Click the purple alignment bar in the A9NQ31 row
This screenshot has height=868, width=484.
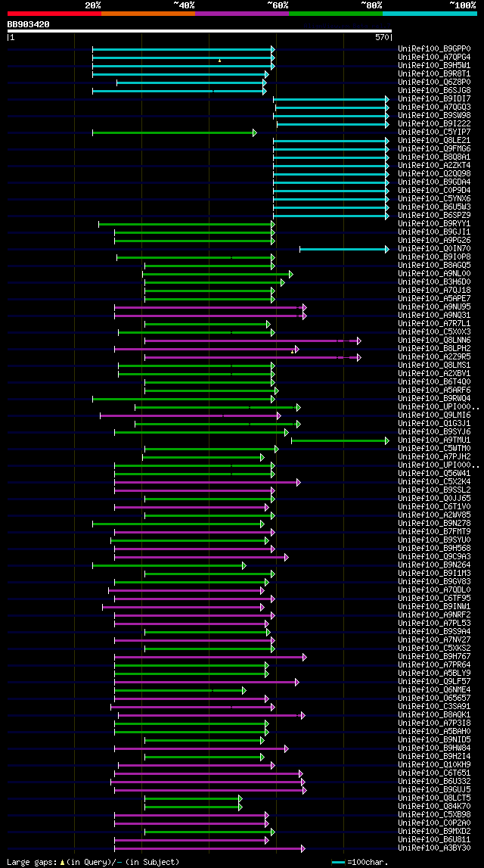[x=210, y=316]
